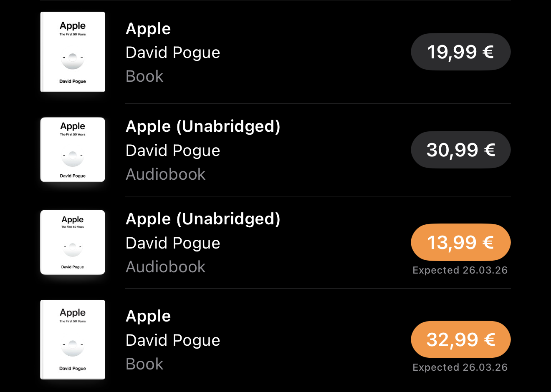Image resolution: width=551 pixels, height=392 pixels.
Task: Click "Expected 26.03.26" under the 32,99 € button
Action: tap(460, 367)
